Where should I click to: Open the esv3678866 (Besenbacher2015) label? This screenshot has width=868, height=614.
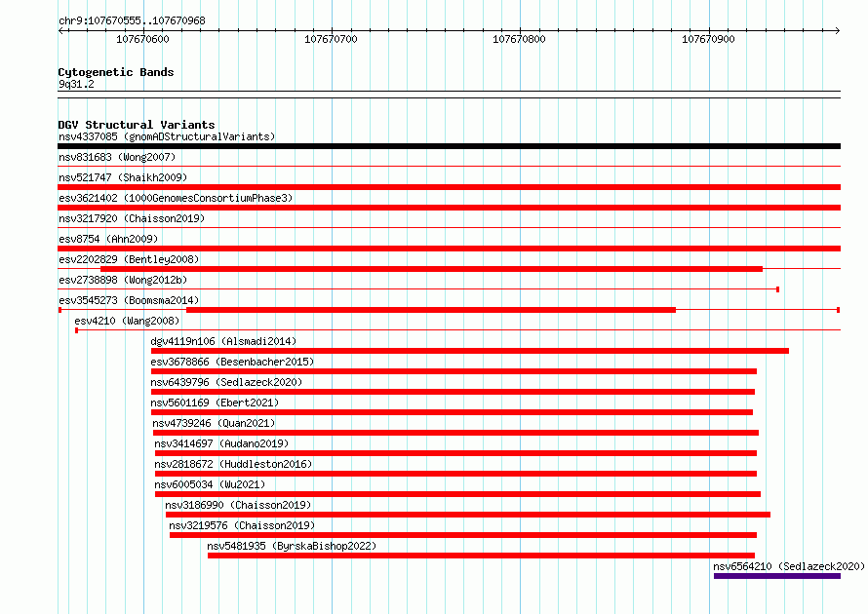(x=232, y=362)
